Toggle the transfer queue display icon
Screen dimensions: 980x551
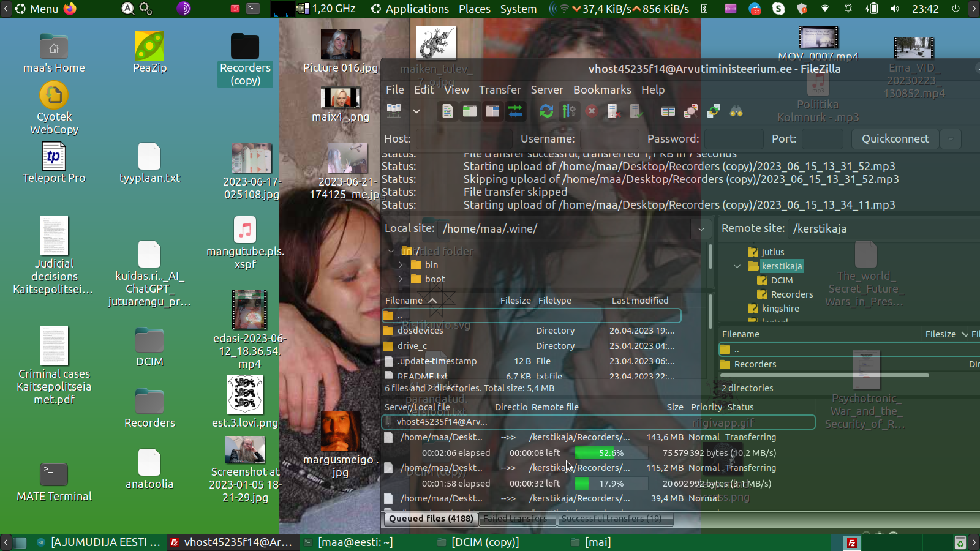(515, 111)
